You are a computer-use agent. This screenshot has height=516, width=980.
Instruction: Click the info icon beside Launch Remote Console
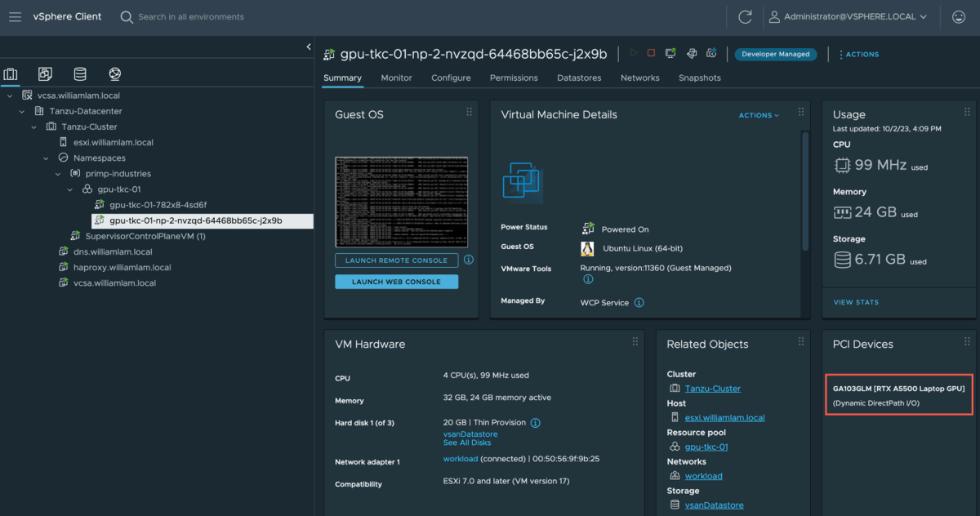(469, 260)
